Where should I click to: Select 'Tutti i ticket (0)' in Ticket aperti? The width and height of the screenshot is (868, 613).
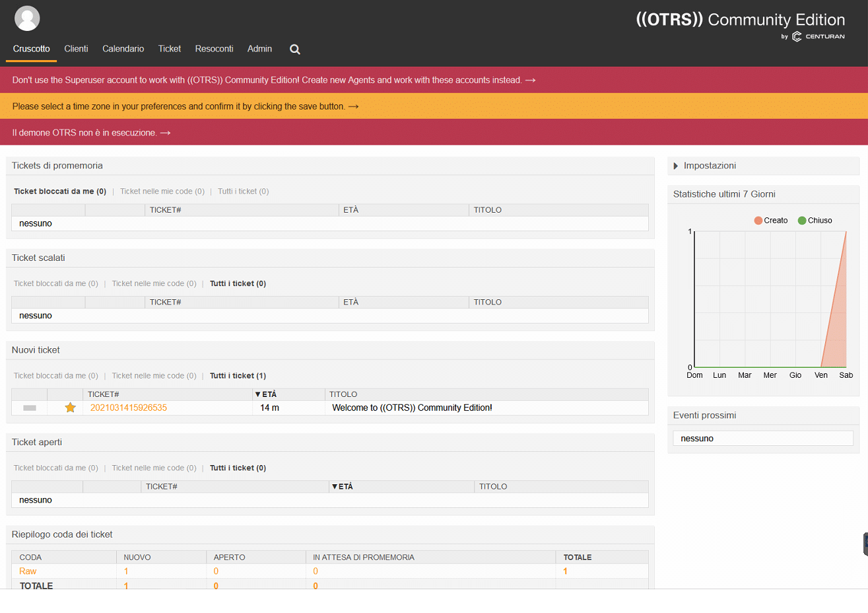(x=238, y=468)
